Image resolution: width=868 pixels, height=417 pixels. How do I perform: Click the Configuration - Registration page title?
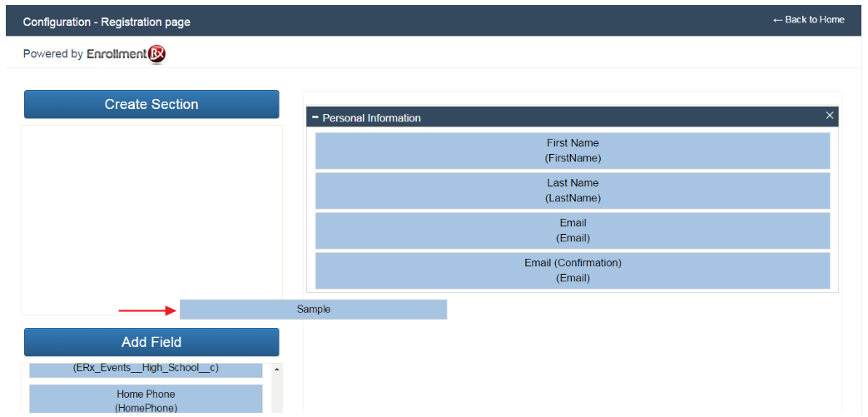107,22
